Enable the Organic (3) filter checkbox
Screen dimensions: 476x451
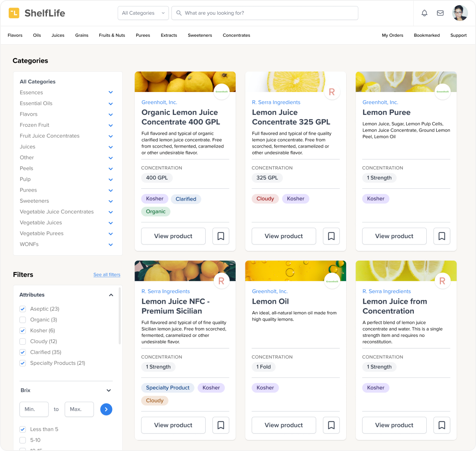22,320
